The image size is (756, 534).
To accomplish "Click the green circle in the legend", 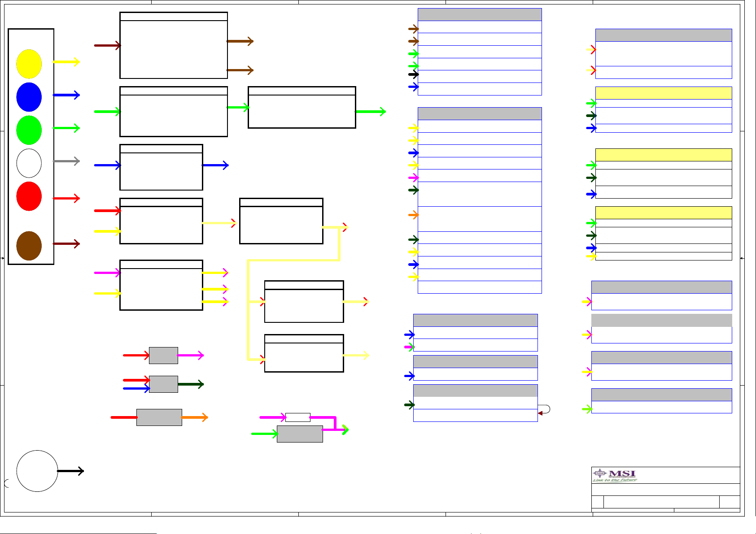I will [x=29, y=130].
